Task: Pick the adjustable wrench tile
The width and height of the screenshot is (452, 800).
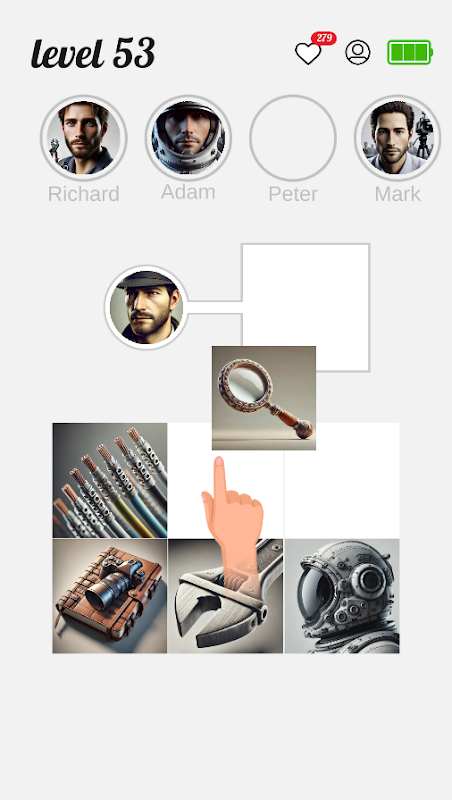Action: point(225,596)
